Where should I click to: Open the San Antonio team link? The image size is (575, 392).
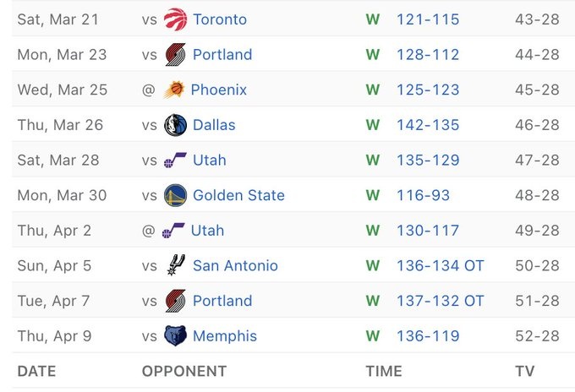pos(235,265)
